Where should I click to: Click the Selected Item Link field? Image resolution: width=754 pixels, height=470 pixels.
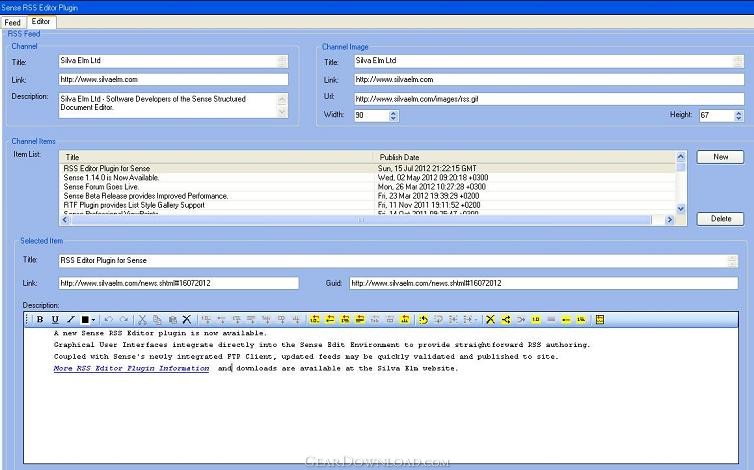(178, 283)
